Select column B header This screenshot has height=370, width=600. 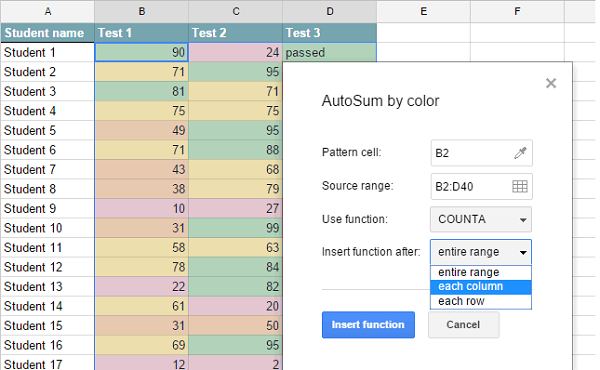click(x=142, y=11)
